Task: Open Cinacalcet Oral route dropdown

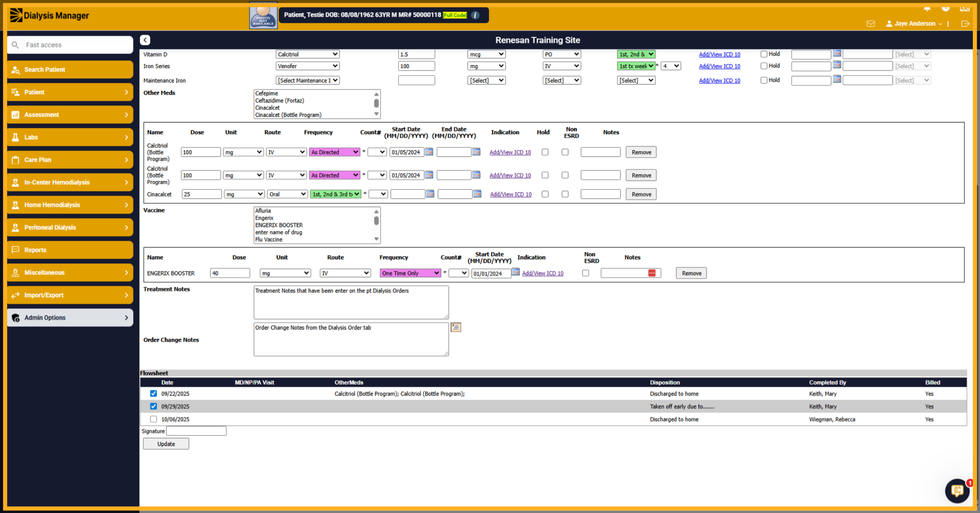Action: click(287, 194)
